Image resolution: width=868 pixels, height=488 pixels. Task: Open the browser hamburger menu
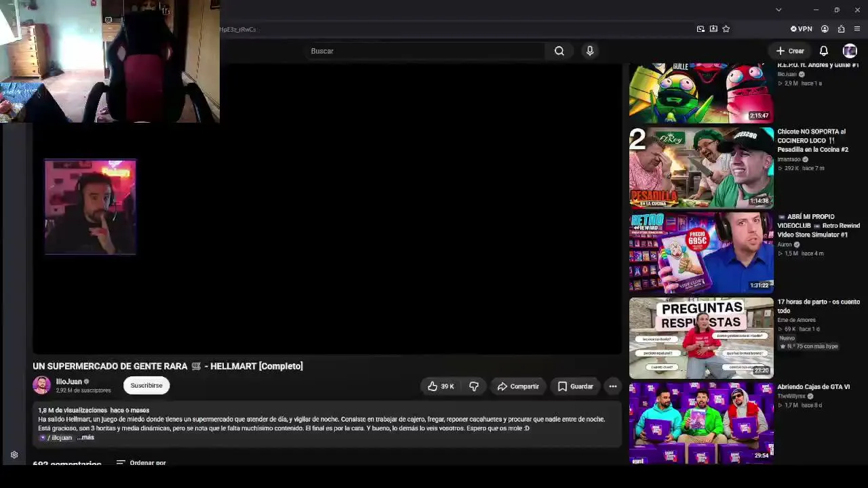coord(857,29)
